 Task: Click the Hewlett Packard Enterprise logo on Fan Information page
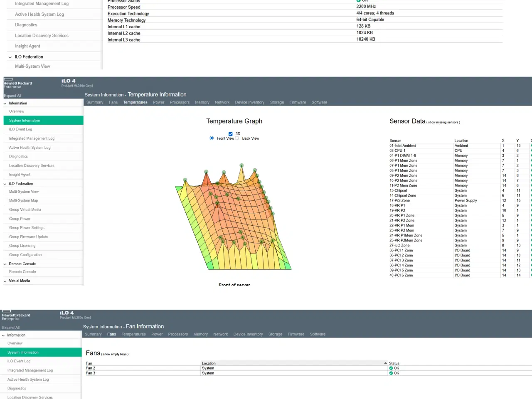tap(16, 315)
